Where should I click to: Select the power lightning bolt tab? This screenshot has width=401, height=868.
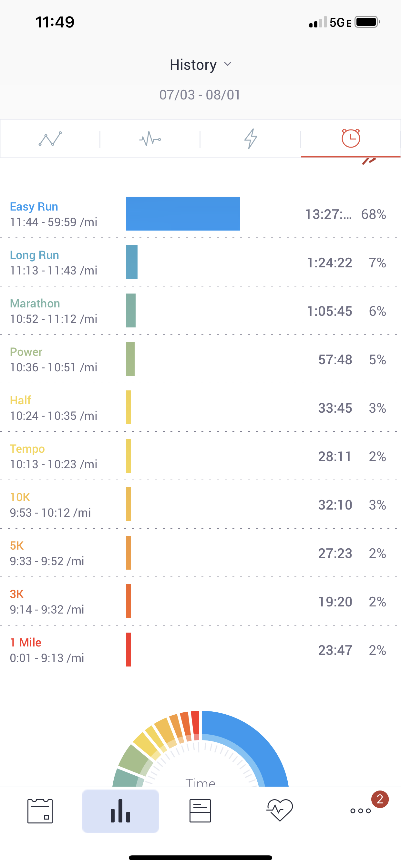(x=250, y=139)
